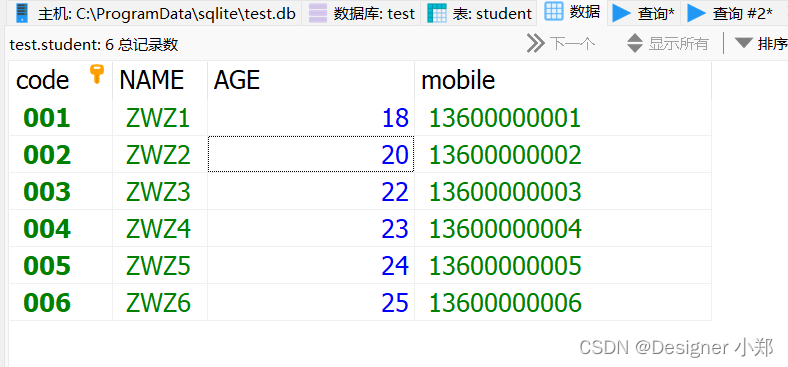Select code cell 004
The height and width of the screenshot is (367, 788).
click(x=61, y=229)
